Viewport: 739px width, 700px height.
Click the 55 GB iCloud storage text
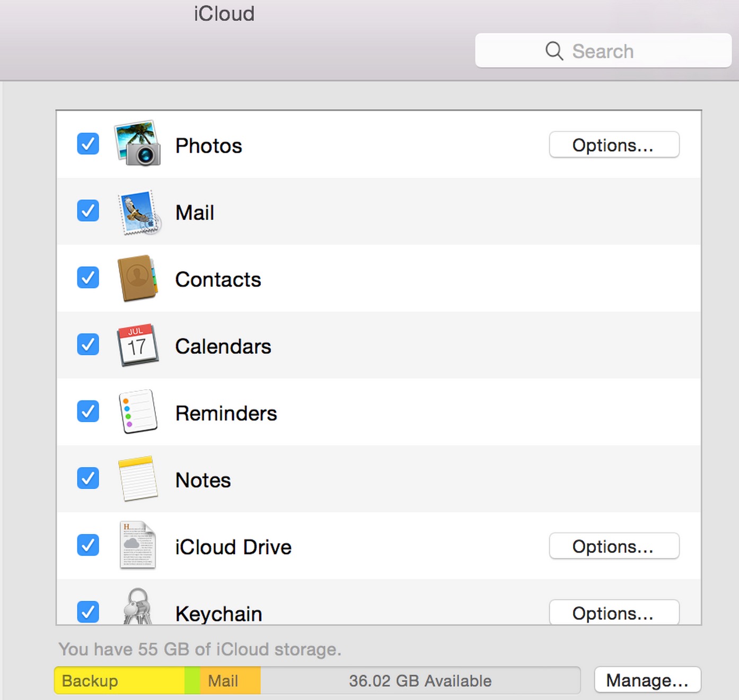[x=200, y=649]
